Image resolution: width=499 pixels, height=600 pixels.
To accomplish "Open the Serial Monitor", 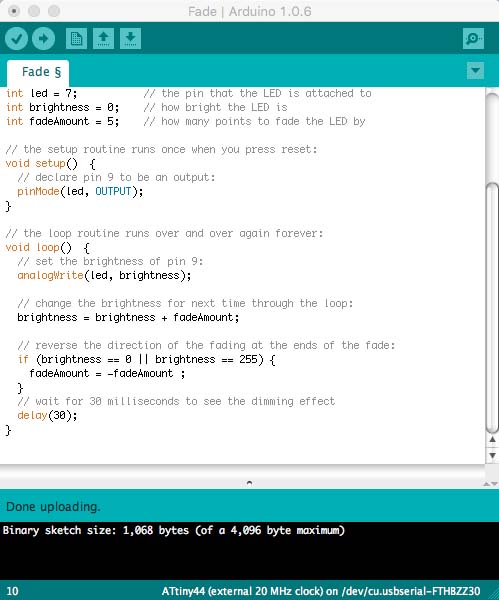I will 473,38.
